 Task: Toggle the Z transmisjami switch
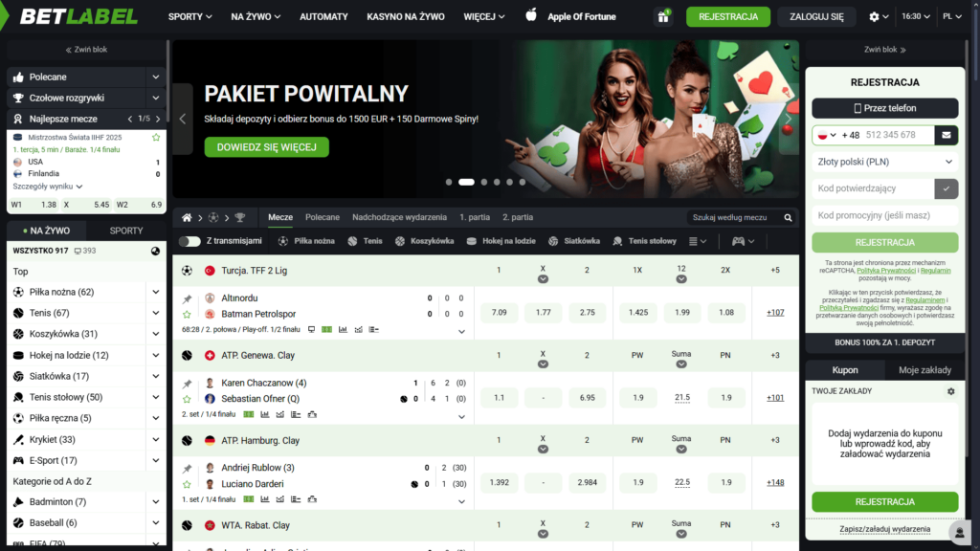click(189, 241)
